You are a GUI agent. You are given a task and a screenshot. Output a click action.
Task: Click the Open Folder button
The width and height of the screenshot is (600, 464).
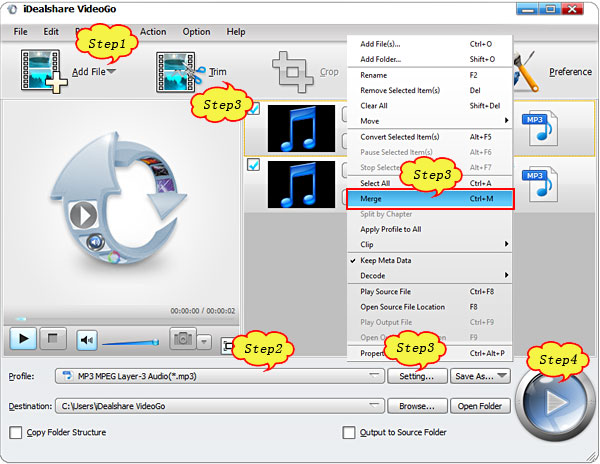480,406
